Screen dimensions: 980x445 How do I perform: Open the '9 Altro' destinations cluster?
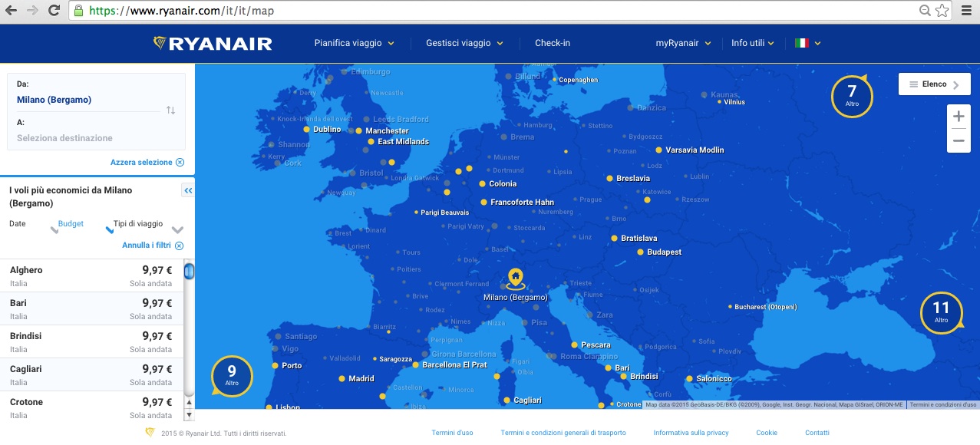pyautogui.click(x=232, y=376)
